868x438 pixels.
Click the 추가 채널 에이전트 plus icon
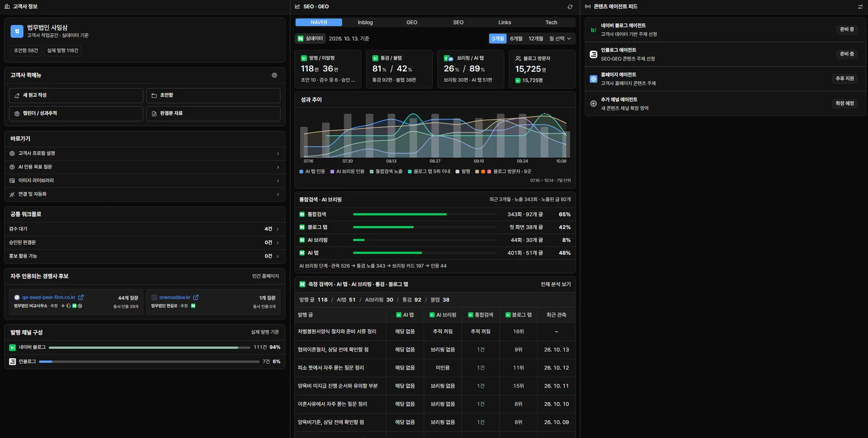[x=593, y=104]
